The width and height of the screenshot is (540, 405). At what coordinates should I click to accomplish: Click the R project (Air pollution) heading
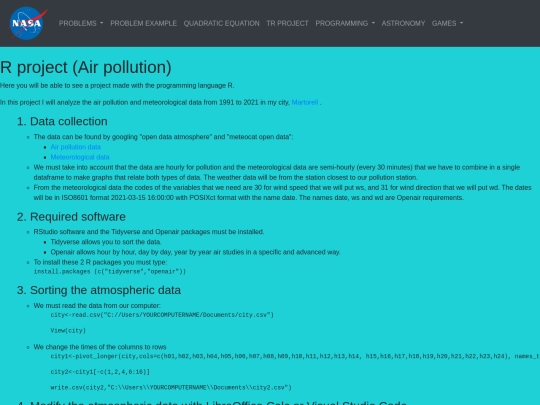point(86,67)
